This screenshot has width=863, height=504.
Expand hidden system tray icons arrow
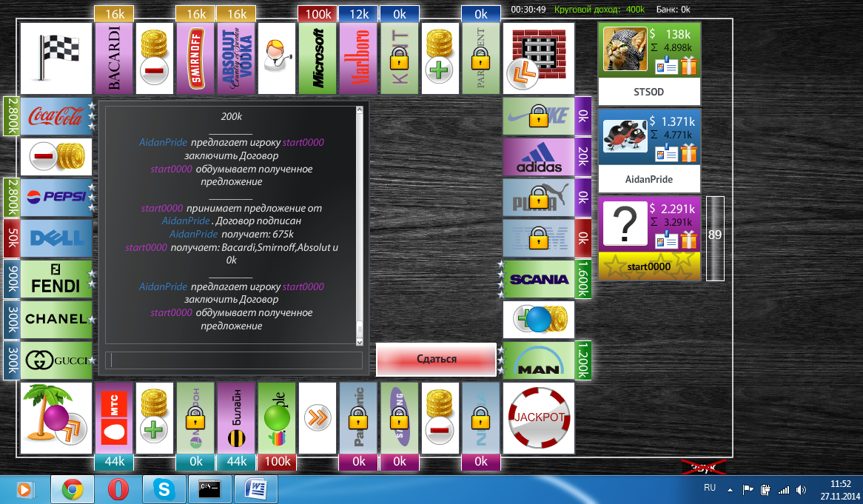(730, 489)
